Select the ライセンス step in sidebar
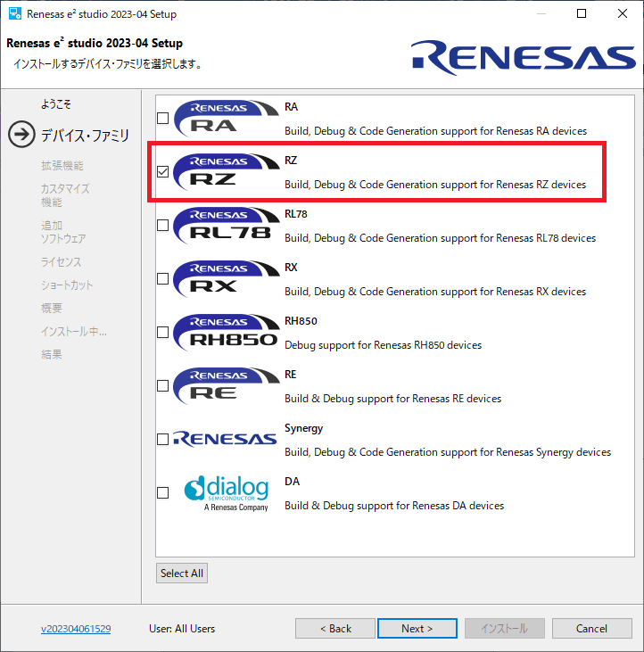Viewport: 644px width, 652px height. click(62, 262)
